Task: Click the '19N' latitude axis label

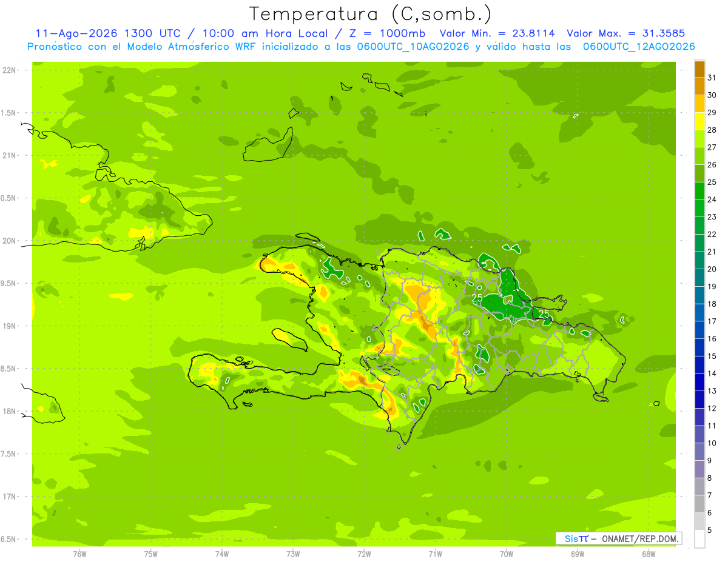Action: [8, 326]
